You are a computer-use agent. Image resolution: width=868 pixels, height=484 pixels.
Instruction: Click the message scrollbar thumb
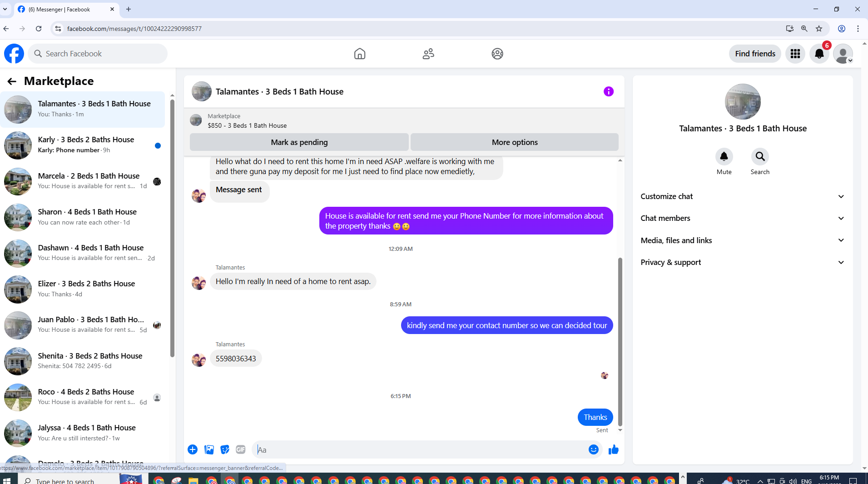620,342
